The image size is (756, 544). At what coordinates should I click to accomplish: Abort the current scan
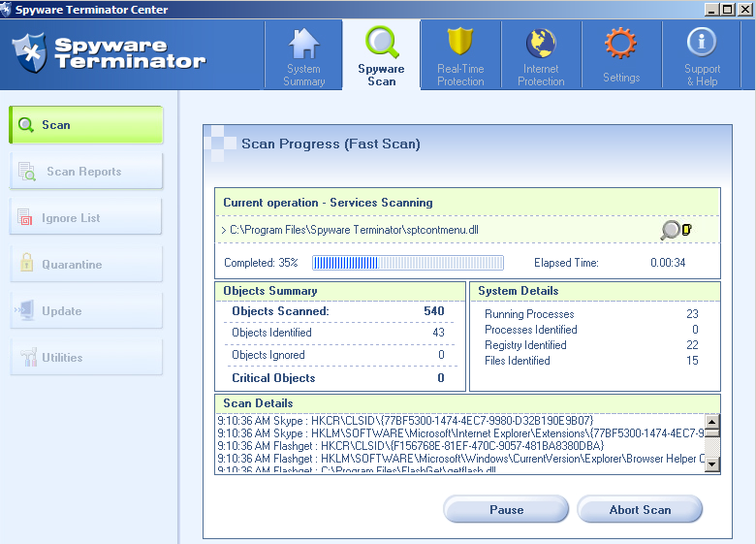[x=640, y=510]
